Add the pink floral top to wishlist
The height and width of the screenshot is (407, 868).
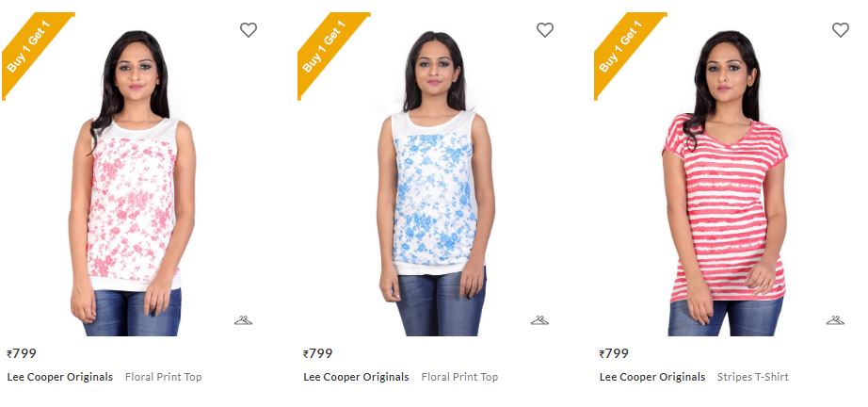[x=248, y=30]
